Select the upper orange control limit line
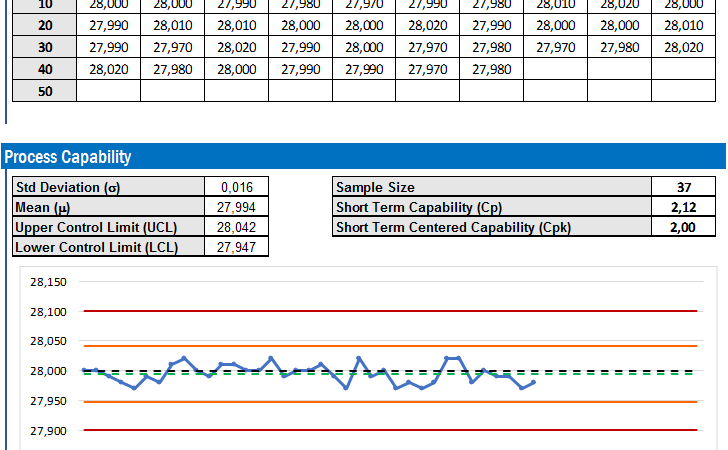This screenshot has height=450, width=728. click(390, 346)
